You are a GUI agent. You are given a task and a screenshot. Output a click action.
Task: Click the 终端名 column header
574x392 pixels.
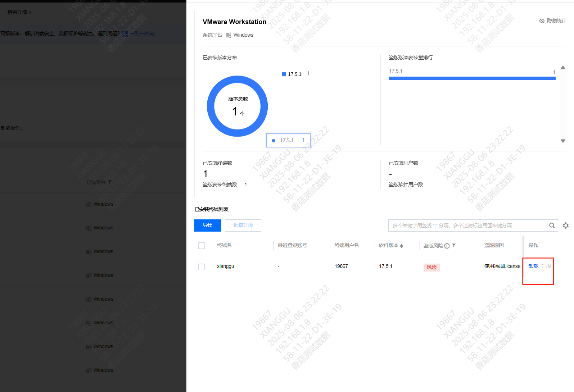(x=224, y=245)
